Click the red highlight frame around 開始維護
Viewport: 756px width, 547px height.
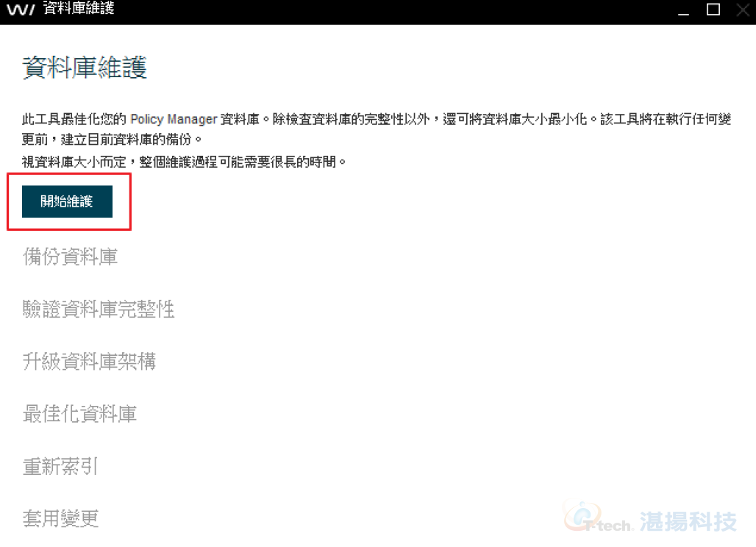pyautogui.click(x=69, y=202)
